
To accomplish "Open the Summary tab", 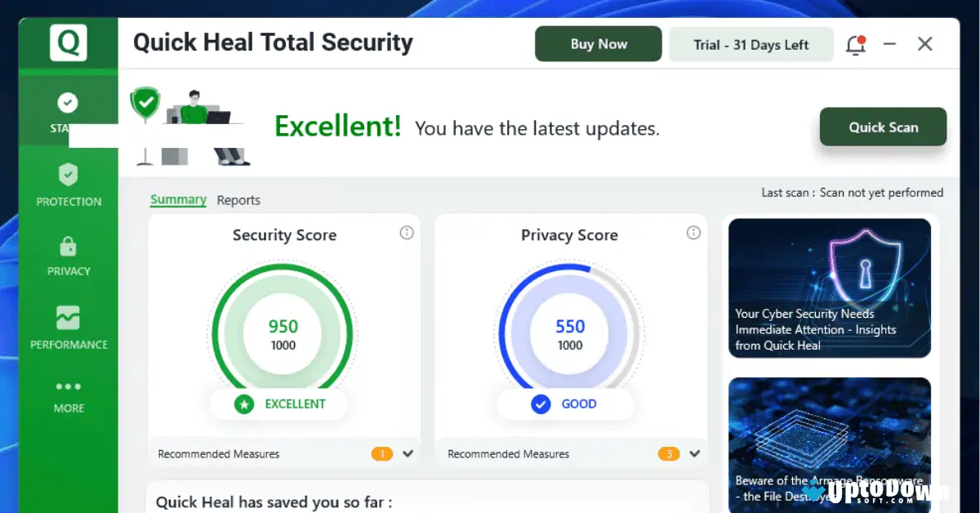I will [178, 199].
